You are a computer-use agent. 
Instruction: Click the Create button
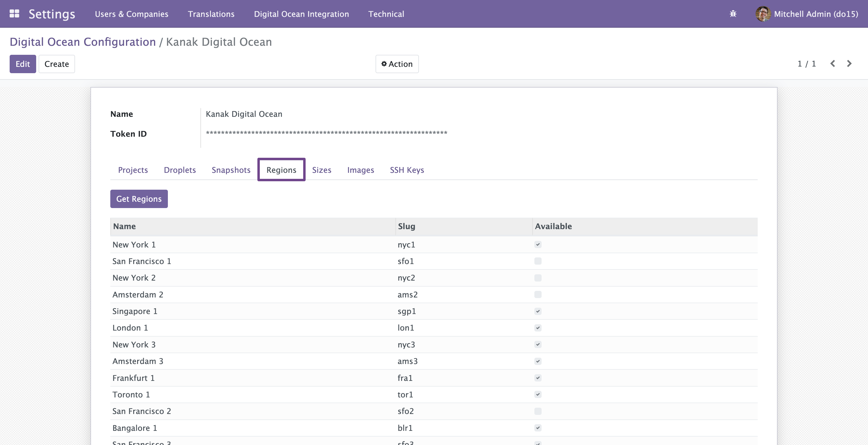(x=57, y=64)
